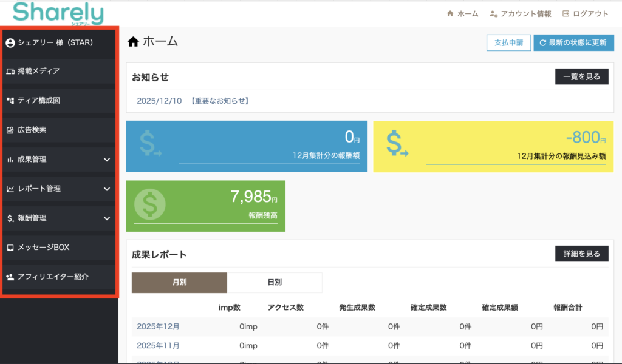The height and width of the screenshot is (364, 622).
Task: Expand the 報酬管理 menu chevron
Action: pyautogui.click(x=107, y=218)
